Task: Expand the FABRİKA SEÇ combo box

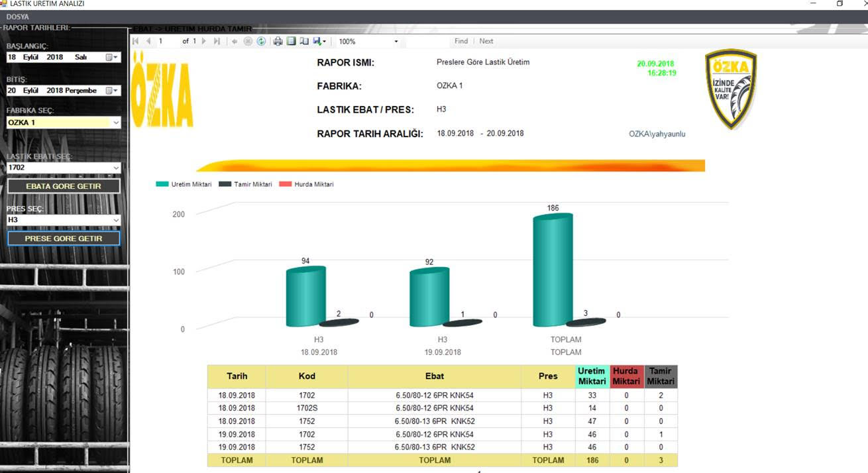Action: pos(116,123)
